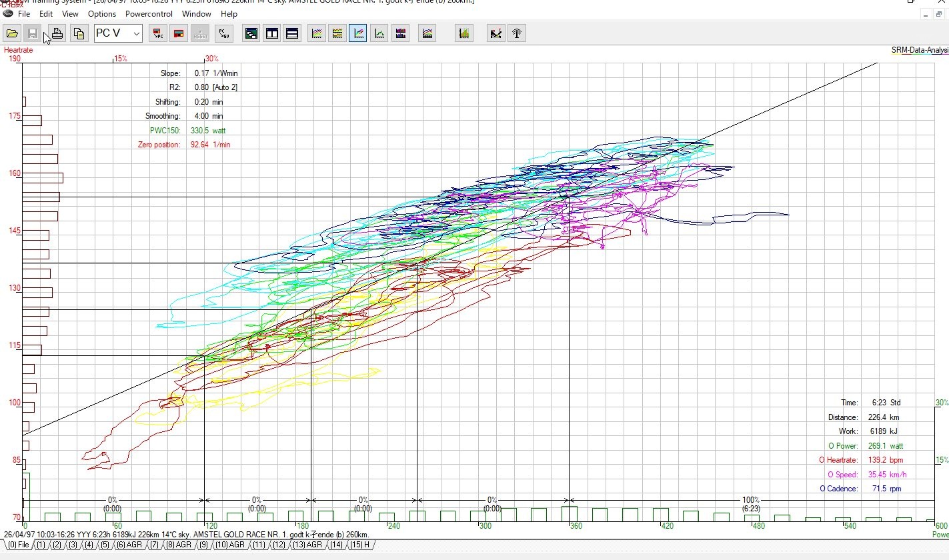Image resolution: width=949 pixels, height=560 pixels.
Task: Click the Smoothing value 4:00 min
Action: (x=208, y=116)
